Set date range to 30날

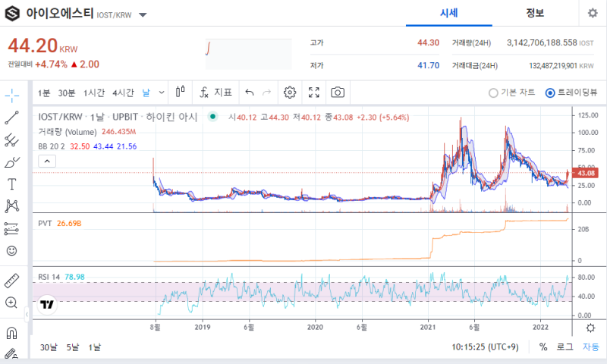click(x=49, y=347)
